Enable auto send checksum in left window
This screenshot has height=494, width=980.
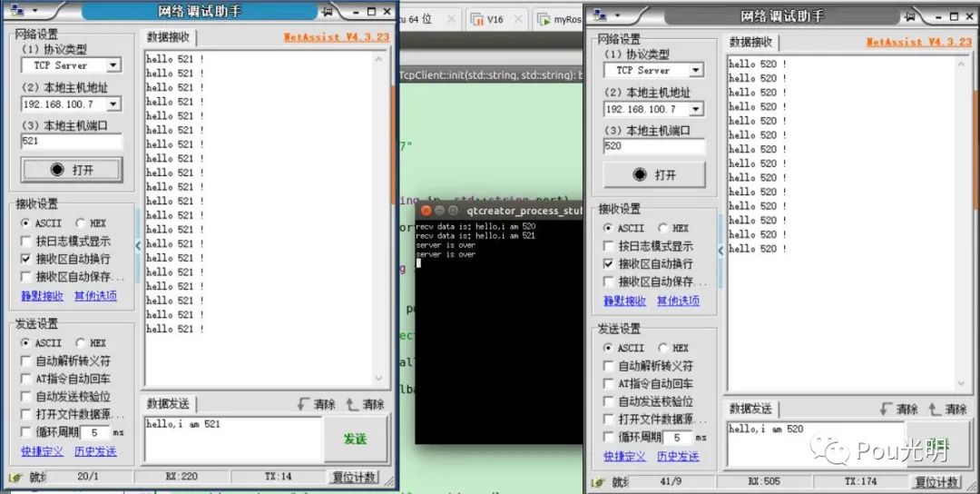(x=25, y=397)
